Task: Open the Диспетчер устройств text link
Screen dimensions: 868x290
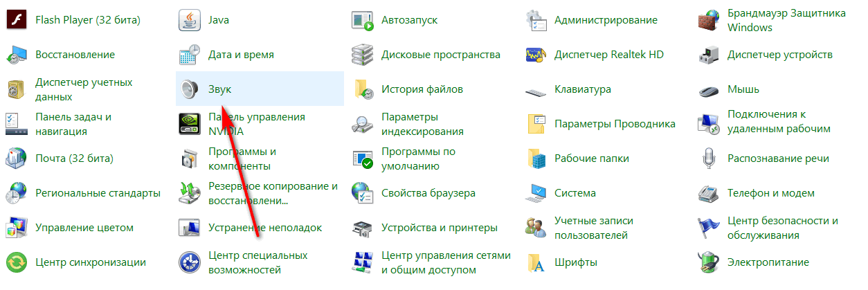Action: click(x=780, y=55)
